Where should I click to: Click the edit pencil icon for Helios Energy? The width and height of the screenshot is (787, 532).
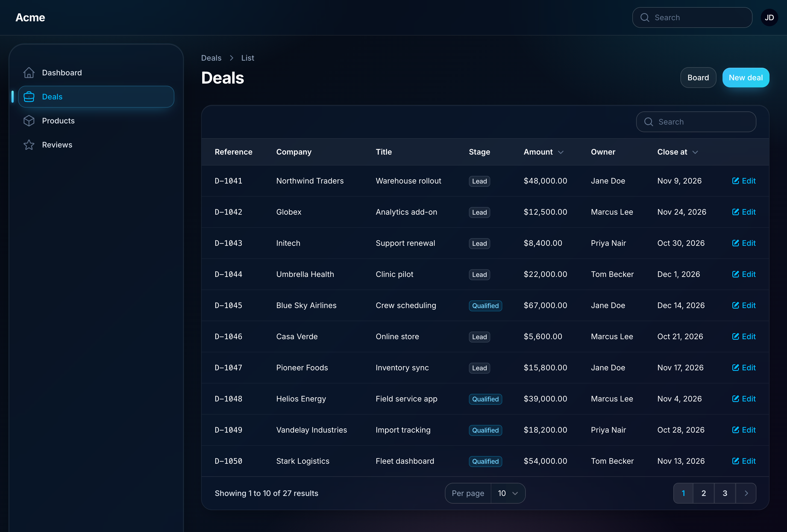736,399
